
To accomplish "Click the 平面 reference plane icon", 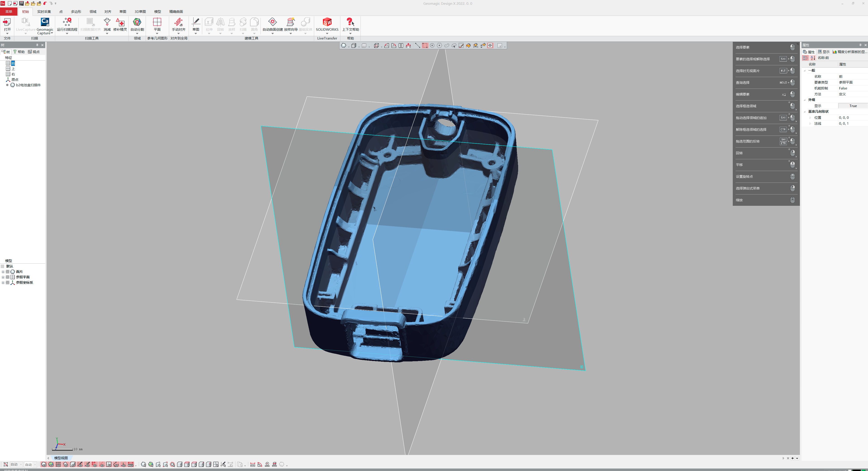I will (x=157, y=23).
